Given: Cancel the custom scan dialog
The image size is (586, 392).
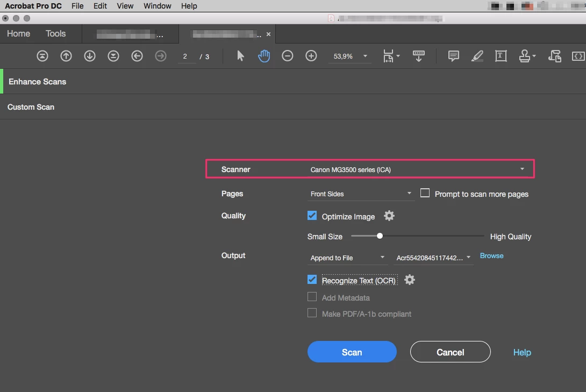Looking at the screenshot, I should coord(451,352).
